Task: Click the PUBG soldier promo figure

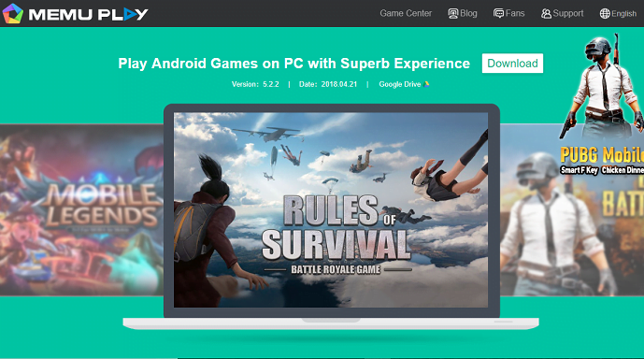Action: click(602, 87)
